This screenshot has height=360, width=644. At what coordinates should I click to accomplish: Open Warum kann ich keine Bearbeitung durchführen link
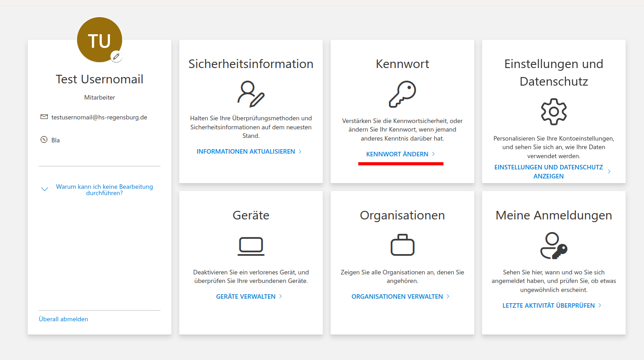tap(104, 190)
